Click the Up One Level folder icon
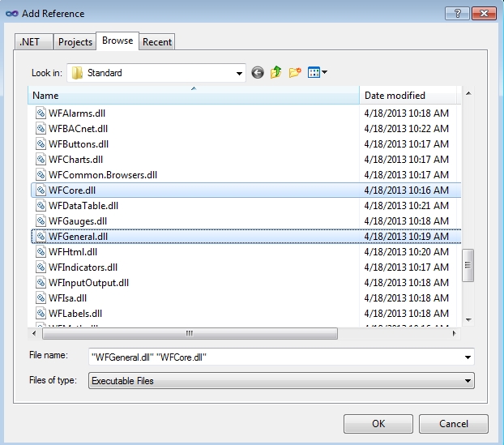This screenshot has width=504, height=445. (275, 72)
